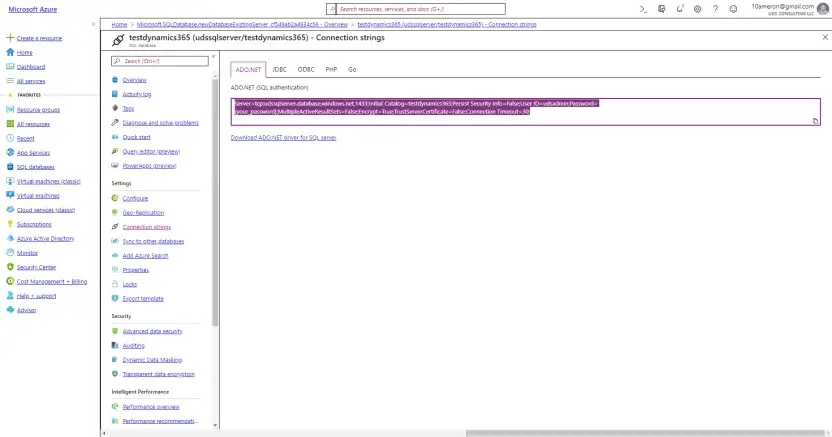
Task: Open the help question mark icon
Action: 715,9
